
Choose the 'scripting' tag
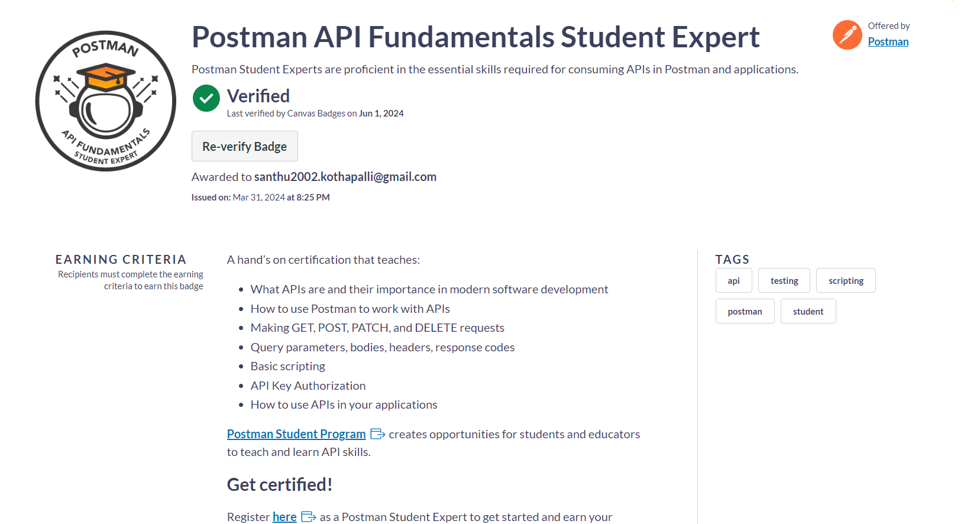845,281
